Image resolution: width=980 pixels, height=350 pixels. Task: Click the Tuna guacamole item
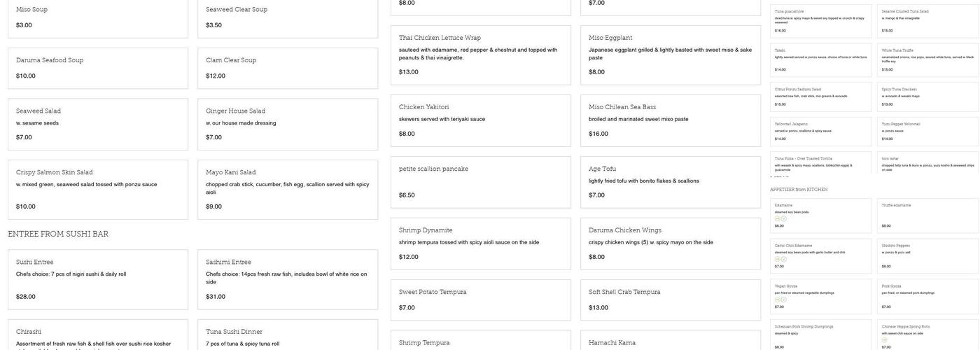(x=816, y=21)
